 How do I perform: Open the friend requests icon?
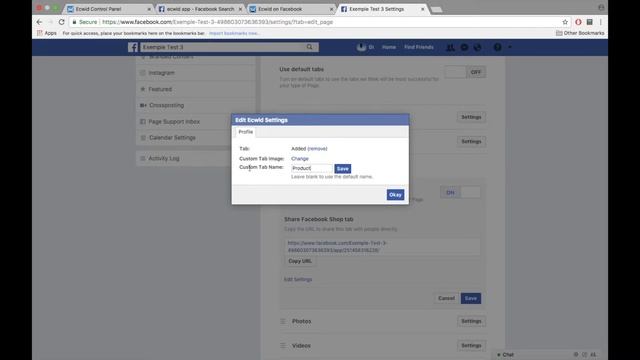click(x=450, y=47)
